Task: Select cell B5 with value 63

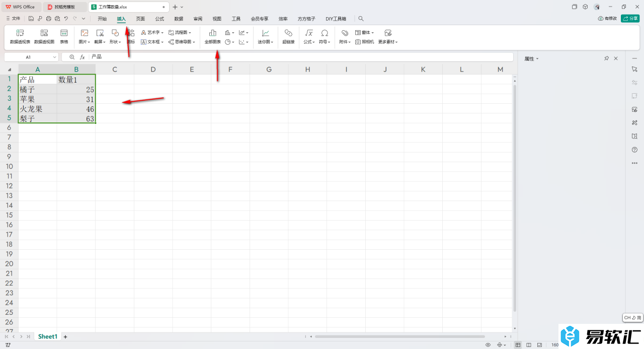Action: pos(76,119)
